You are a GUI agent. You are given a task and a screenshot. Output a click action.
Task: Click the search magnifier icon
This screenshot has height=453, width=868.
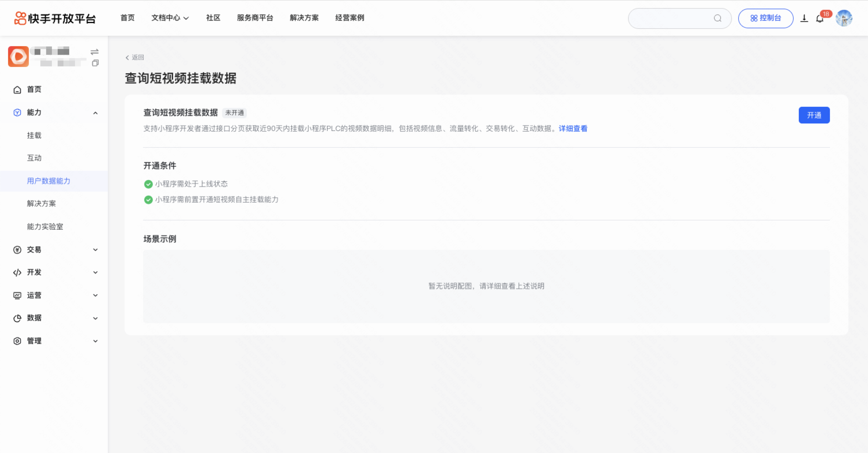click(x=717, y=18)
